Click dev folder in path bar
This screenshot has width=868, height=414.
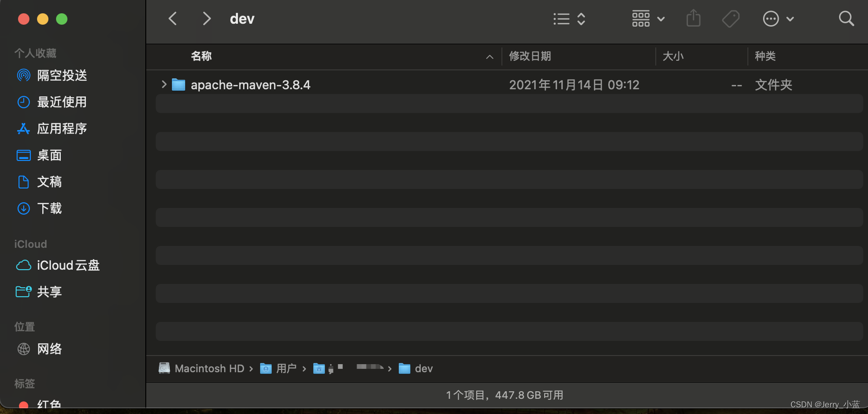(416, 368)
